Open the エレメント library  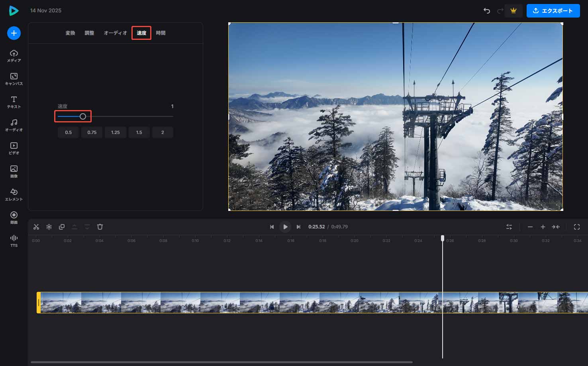(x=14, y=195)
